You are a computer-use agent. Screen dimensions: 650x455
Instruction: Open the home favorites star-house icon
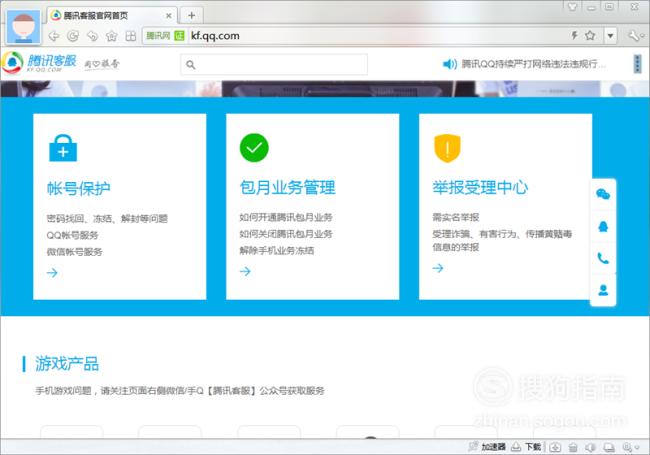tap(112, 36)
